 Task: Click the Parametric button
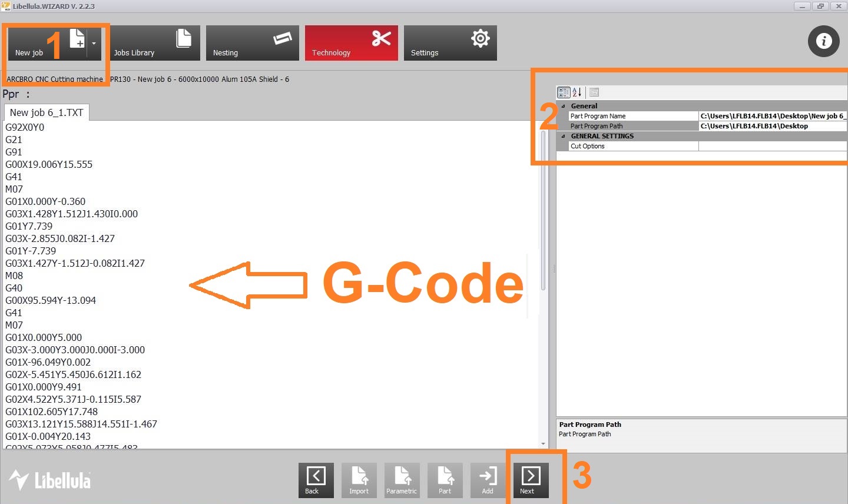click(402, 480)
